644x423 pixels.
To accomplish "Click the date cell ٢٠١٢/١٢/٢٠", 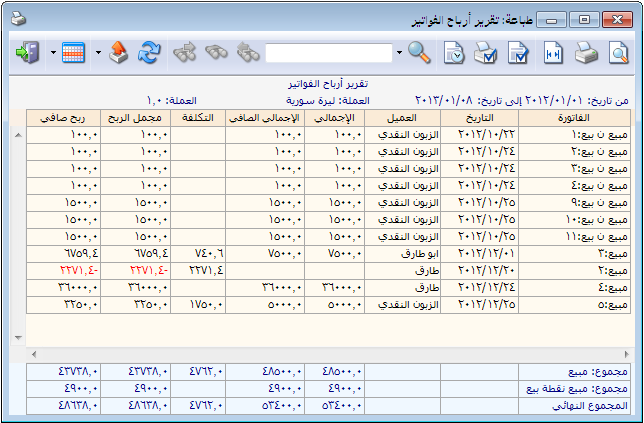I will tap(479, 271).
